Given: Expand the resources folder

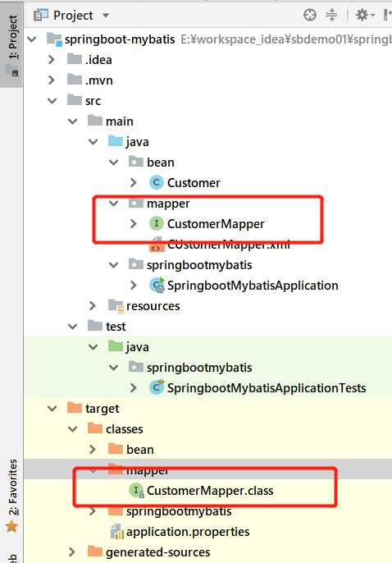Looking at the screenshot, I should 93,306.
